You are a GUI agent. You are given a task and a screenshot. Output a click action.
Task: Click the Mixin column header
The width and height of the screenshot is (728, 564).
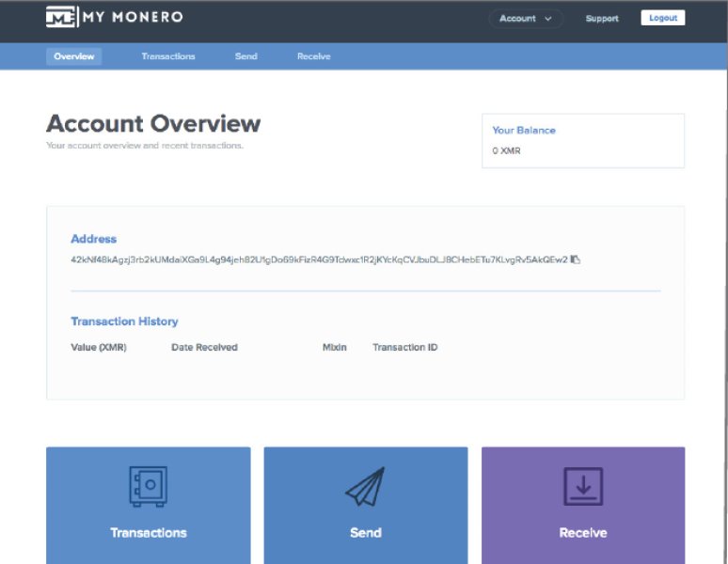pos(334,348)
